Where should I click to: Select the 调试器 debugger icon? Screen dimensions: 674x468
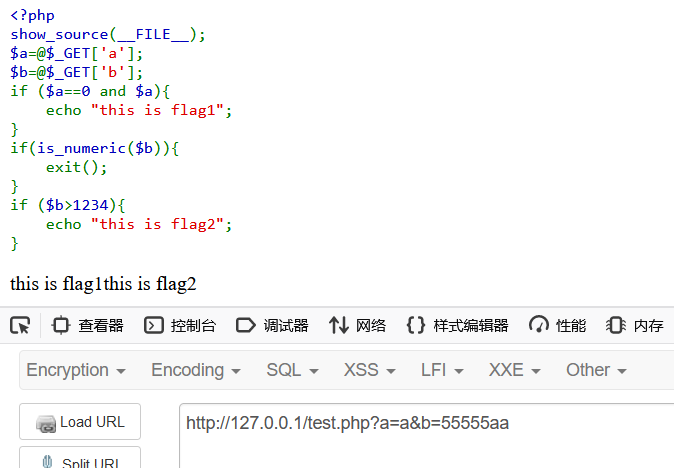(246, 325)
